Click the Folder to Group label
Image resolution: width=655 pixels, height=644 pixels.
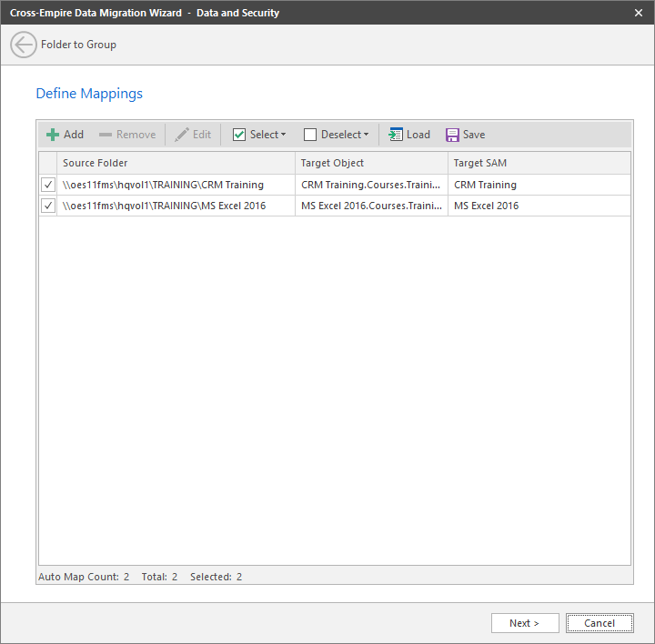tap(78, 45)
